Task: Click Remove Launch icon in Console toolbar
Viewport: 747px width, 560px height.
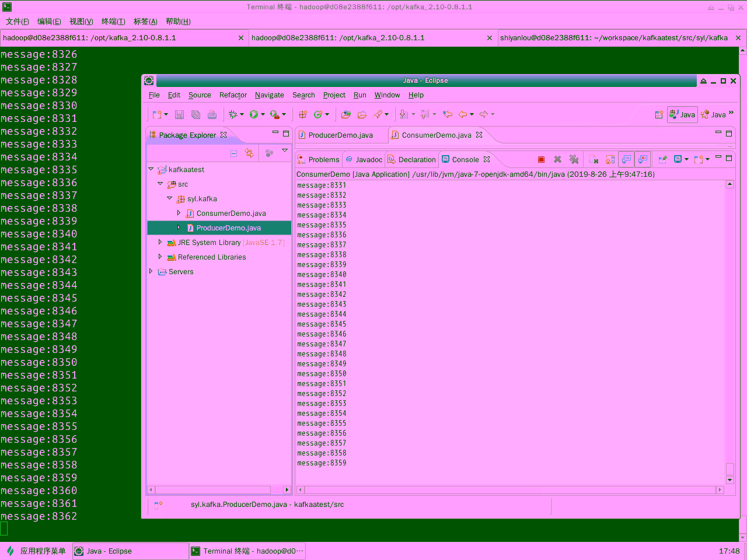Action: point(557,159)
